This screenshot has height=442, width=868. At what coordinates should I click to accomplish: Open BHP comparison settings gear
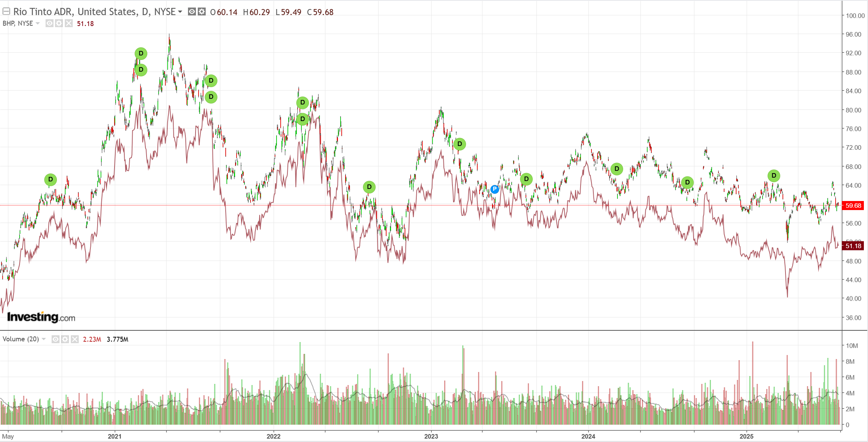[59, 23]
